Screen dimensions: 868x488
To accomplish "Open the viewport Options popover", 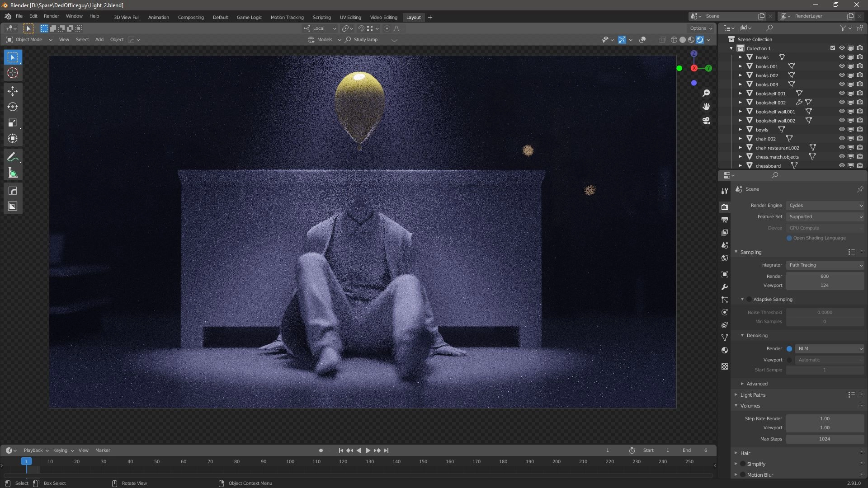I will pyautogui.click(x=701, y=28).
